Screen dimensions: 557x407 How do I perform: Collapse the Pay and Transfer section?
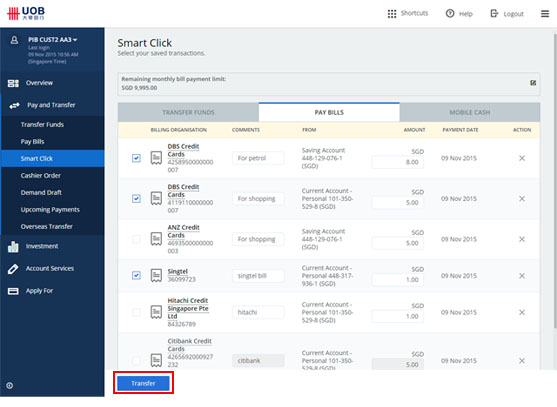tap(52, 105)
